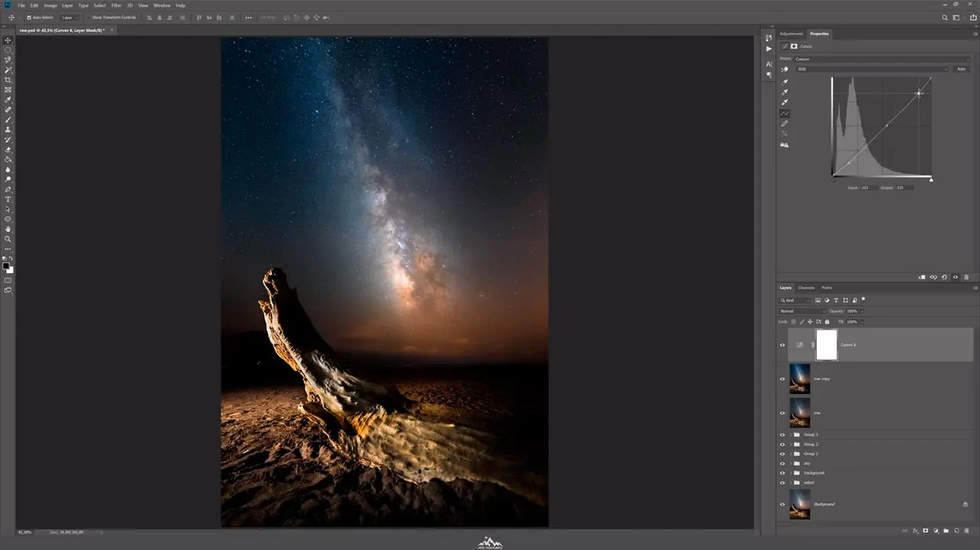The height and width of the screenshot is (550, 980).
Task: Click the search icon in top right
Action: click(x=945, y=17)
